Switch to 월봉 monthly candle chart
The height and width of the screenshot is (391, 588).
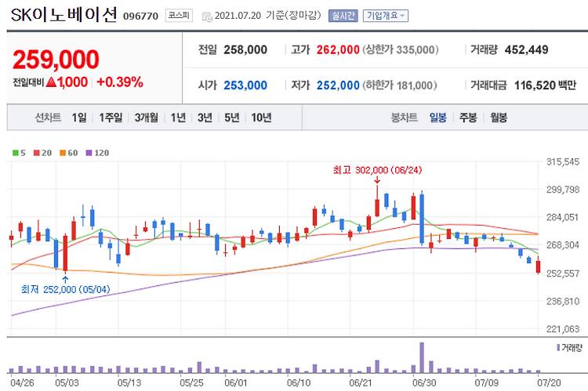point(499,118)
